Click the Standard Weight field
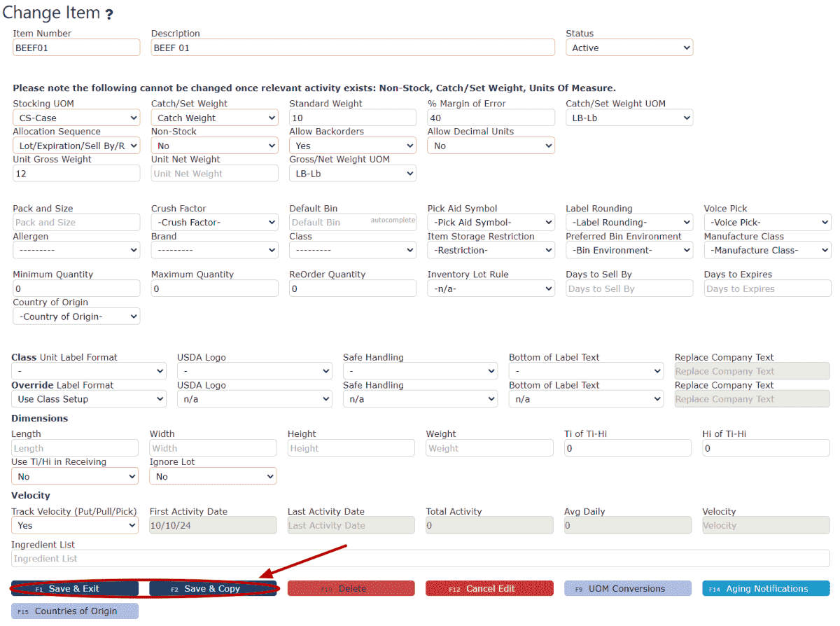The height and width of the screenshot is (626, 840). tap(352, 118)
